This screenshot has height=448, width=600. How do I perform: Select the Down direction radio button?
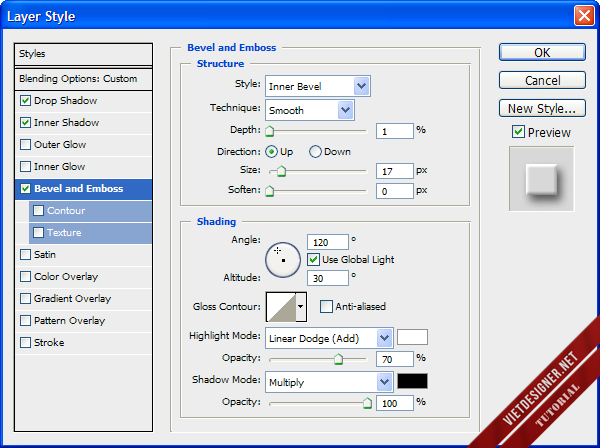(315, 152)
